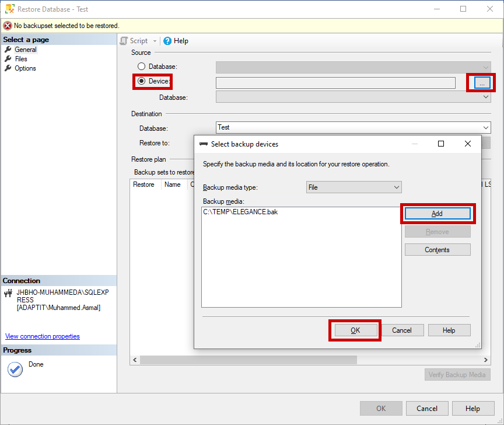Click Add in Select backup devices
Screen dimensions: 504x425
[x=437, y=213]
